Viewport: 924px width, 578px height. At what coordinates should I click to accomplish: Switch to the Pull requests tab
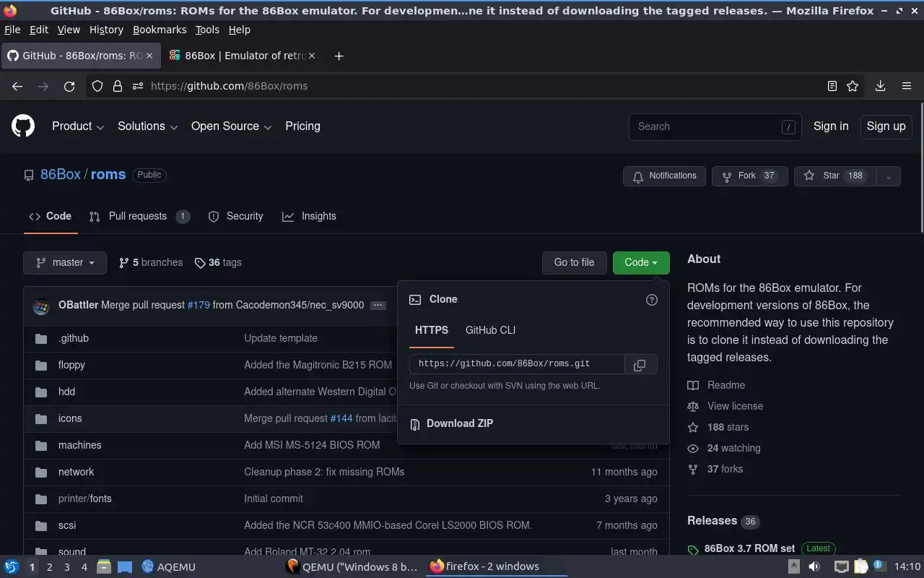[x=139, y=217]
